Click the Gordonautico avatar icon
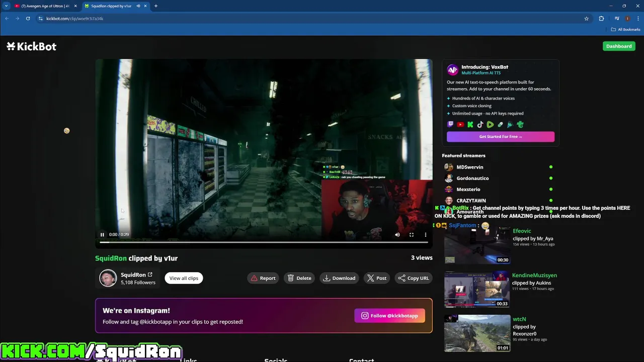The image size is (644, 362). tap(449, 178)
